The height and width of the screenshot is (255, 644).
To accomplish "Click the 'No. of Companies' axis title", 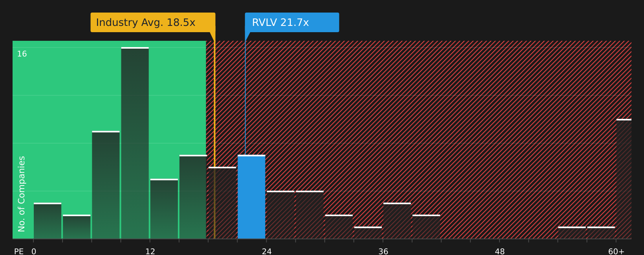I will tap(22, 194).
